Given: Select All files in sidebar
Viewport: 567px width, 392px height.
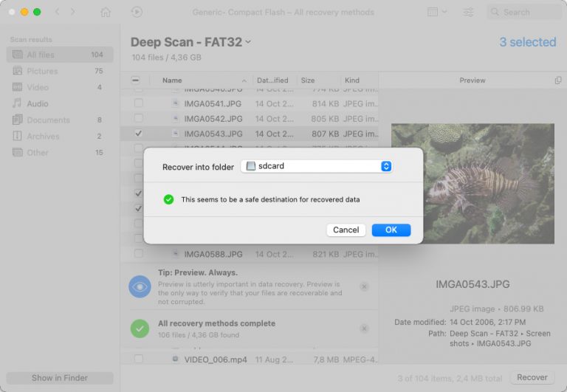Looking at the screenshot, I should coord(60,55).
